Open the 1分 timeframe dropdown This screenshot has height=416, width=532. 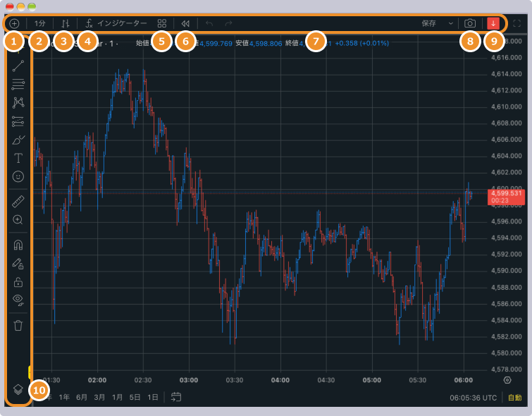click(40, 23)
